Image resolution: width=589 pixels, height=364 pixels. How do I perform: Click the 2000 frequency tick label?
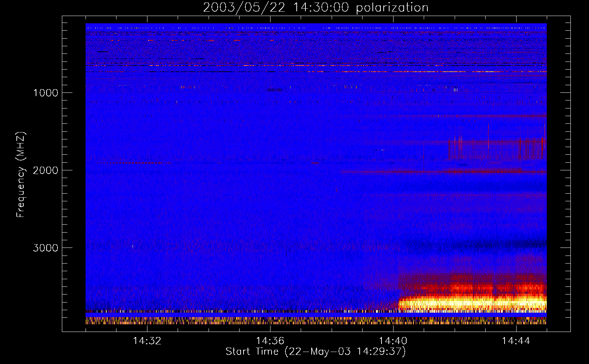46,170
